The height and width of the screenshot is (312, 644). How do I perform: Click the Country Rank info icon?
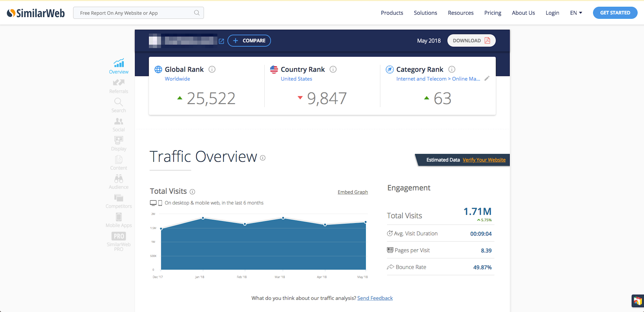[333, 69]
